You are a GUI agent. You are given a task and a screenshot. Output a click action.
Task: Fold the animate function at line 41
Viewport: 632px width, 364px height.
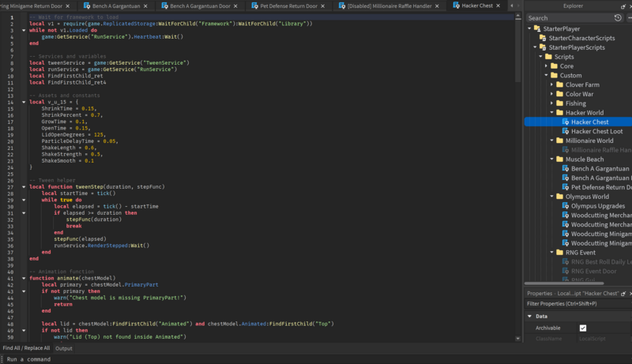point(24,278)
